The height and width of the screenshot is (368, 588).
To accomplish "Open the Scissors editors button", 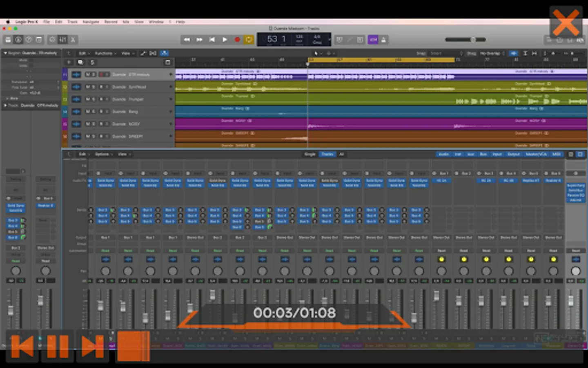I will [73, 40].
